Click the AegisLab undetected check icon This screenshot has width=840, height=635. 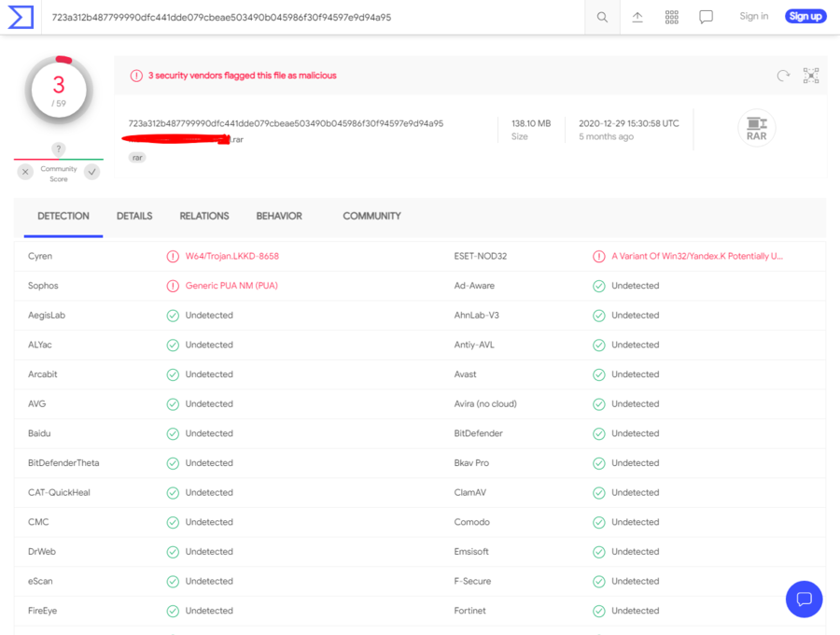(173, 316)
